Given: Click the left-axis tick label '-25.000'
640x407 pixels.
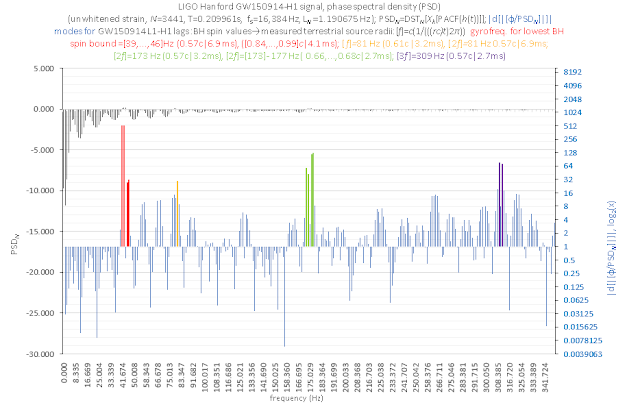Looking at the screenshot, I should click(x=41, y=313).
